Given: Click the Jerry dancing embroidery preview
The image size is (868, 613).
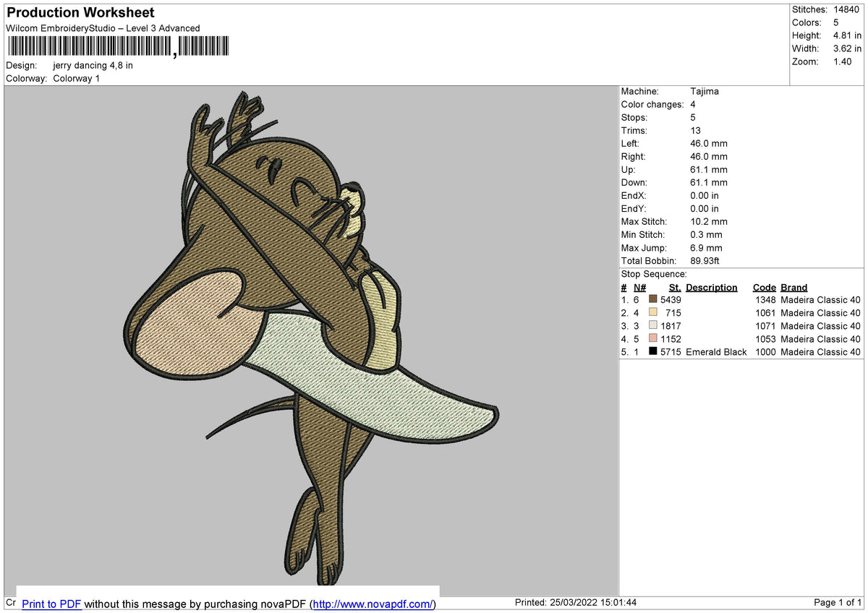Looking at the screenshot, I should (311, 340).
